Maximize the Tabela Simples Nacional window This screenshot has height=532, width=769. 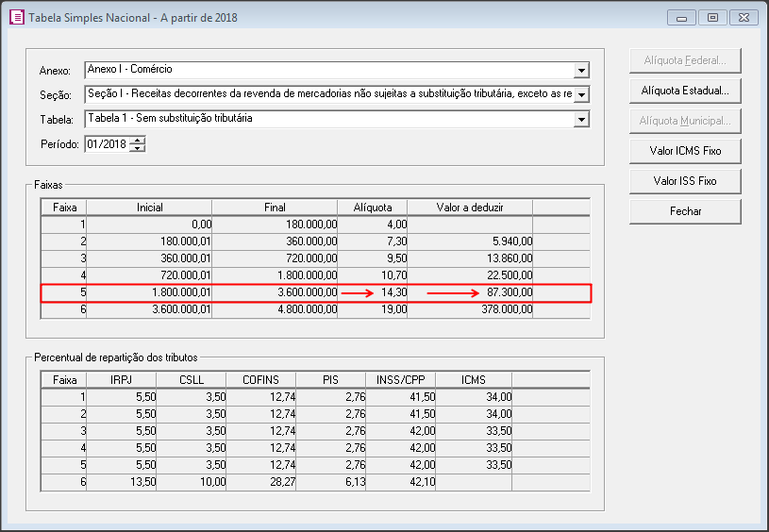click(712, 18)
